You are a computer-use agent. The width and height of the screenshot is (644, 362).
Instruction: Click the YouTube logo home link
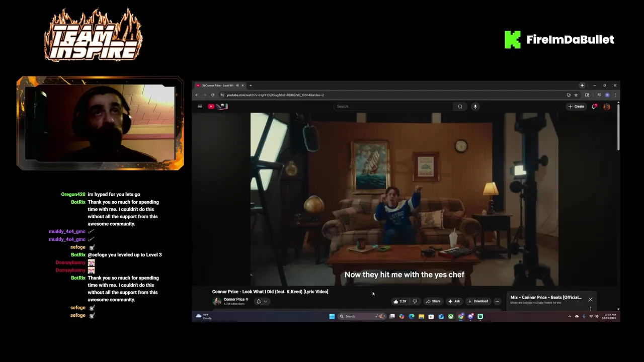pyautogui.click(x=218, y=107)
